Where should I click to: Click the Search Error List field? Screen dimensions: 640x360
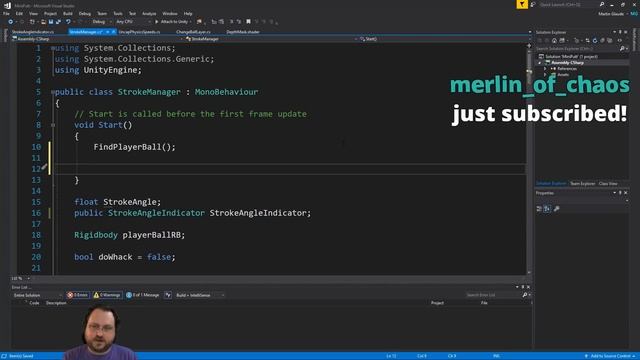coord(493,295)
